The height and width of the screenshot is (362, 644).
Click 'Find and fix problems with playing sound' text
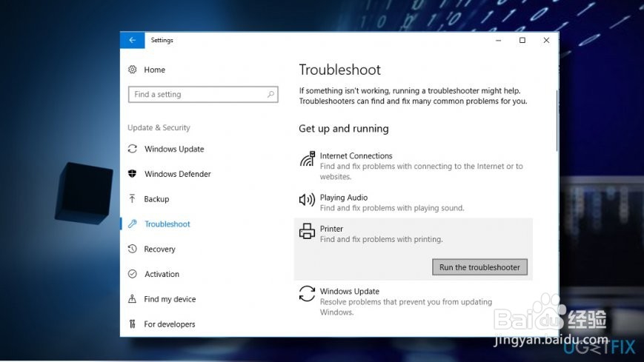392,208
